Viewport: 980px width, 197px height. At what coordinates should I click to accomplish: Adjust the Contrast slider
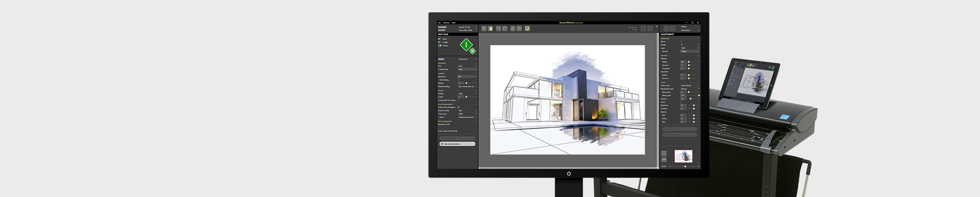[x=694, y=108]
